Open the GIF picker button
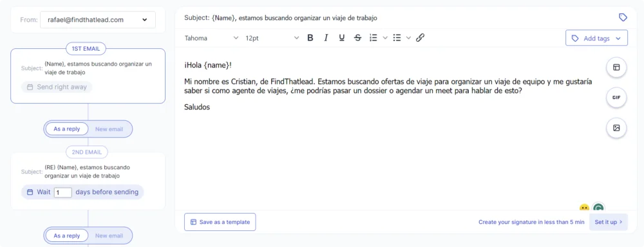This screenshot has height=247, width=644. click(x=616, y=98)
